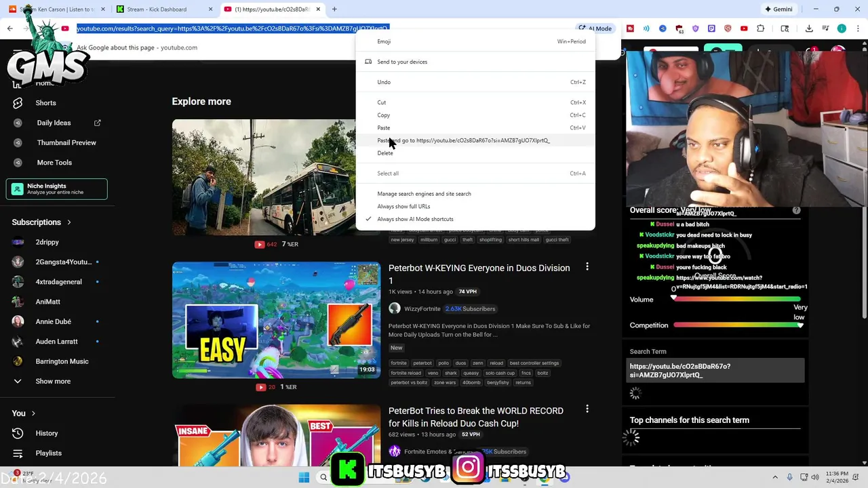Open Peterbot W-KEYING Everyone video title

click(479, 274)
